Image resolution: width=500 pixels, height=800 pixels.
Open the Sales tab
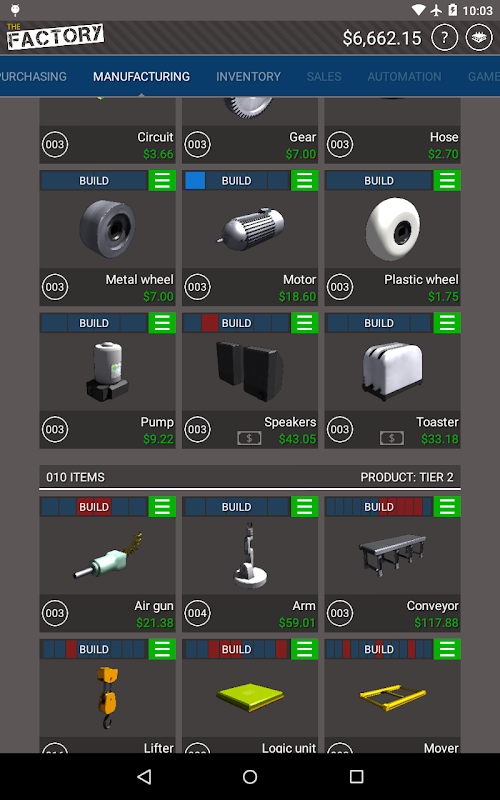coord(324,77)
